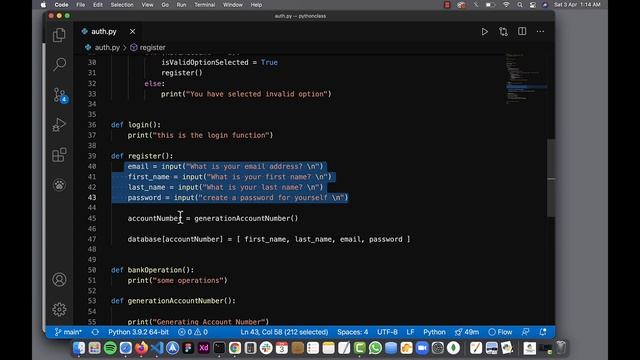This screenshot has width=640, height=360.
Task: Open Problems via errors and warnings indicator
Action: click(193, 332)
